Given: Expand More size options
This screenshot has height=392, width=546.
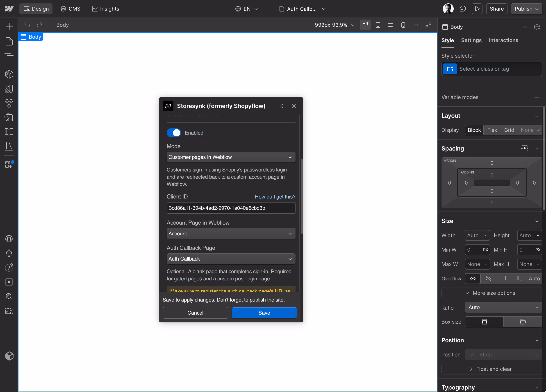Looking at the screenshot, I should [491, 293].
